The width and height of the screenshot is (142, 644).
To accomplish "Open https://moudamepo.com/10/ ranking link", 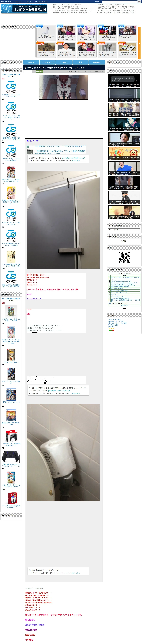I will [121, 281].
